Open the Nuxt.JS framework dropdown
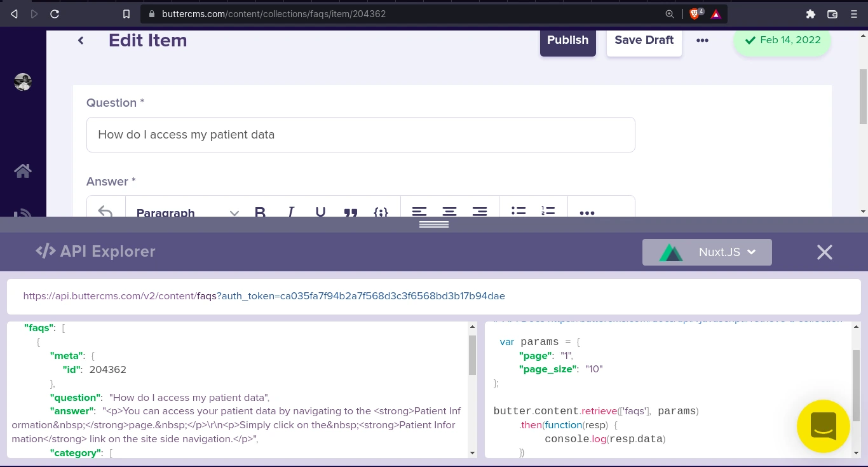This screenshot has width=868, height=467. (x=707, y=252)
